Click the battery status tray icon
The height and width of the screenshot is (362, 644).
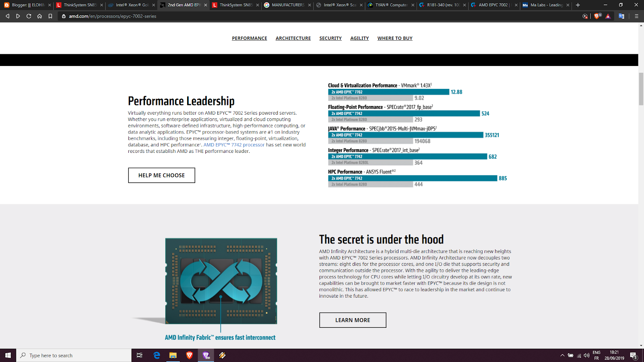[x=570, y=355]
